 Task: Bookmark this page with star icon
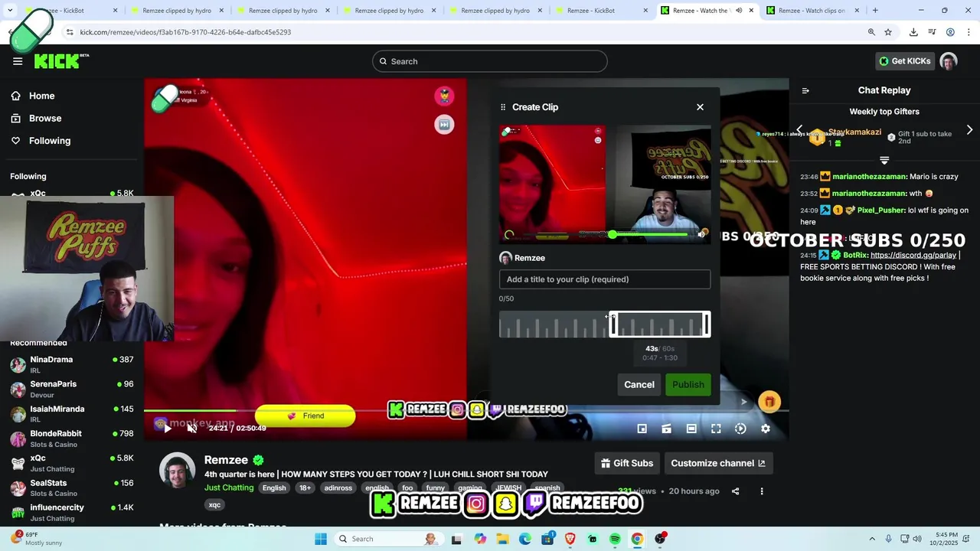888,32
